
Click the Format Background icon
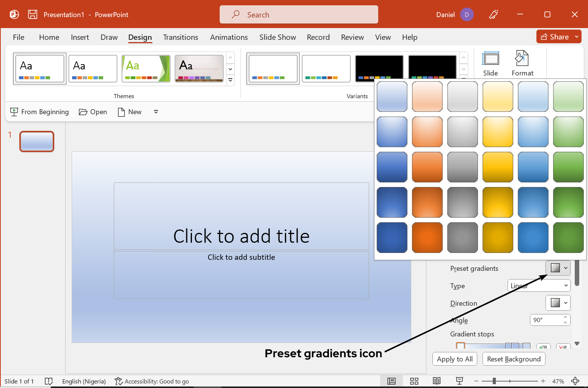(522, 64)
